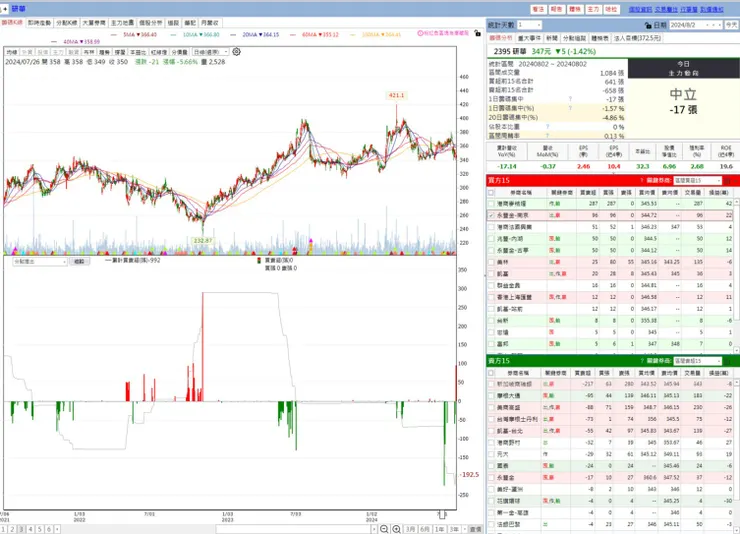Check the 台灣摩根士丹利 seller row checkbox
Image resolution: width=740 pixels, height=534 pixels.
tap(491, 419)
